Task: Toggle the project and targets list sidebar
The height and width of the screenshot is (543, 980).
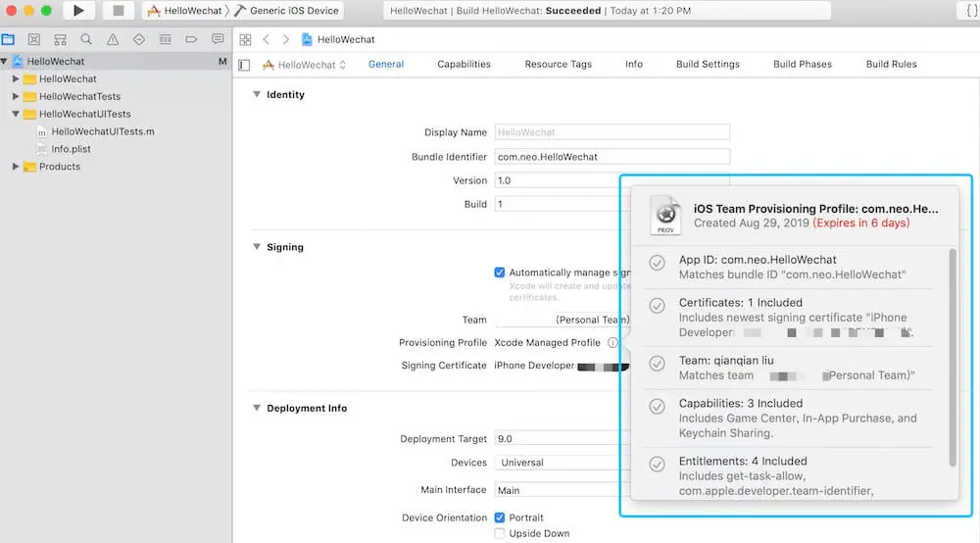Action: [x=244, y=65]
